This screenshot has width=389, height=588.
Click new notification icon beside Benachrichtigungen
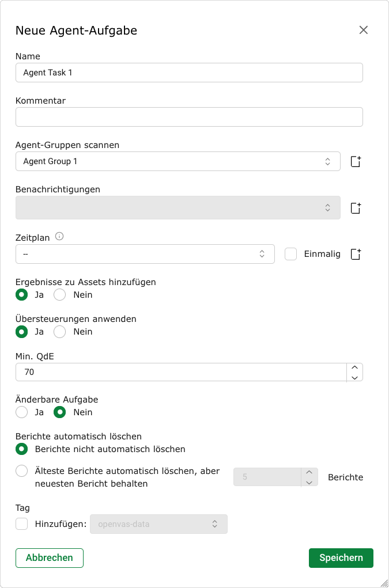(x=356, y=208)
